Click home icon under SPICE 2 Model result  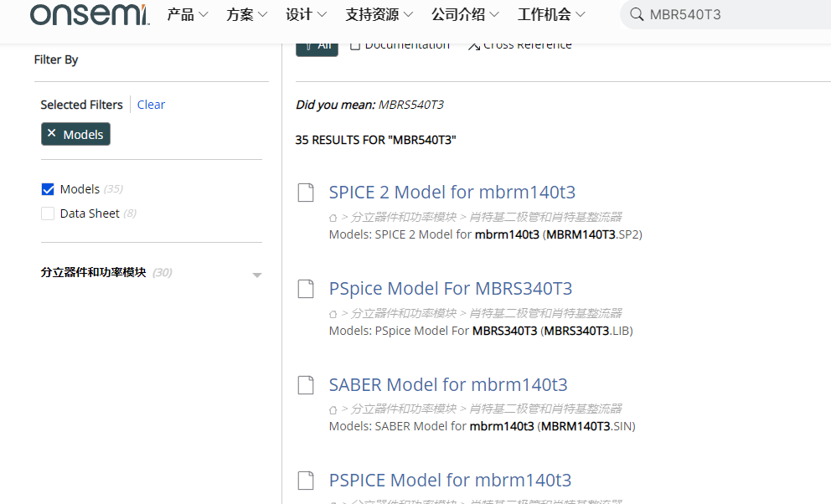(333, 218)
